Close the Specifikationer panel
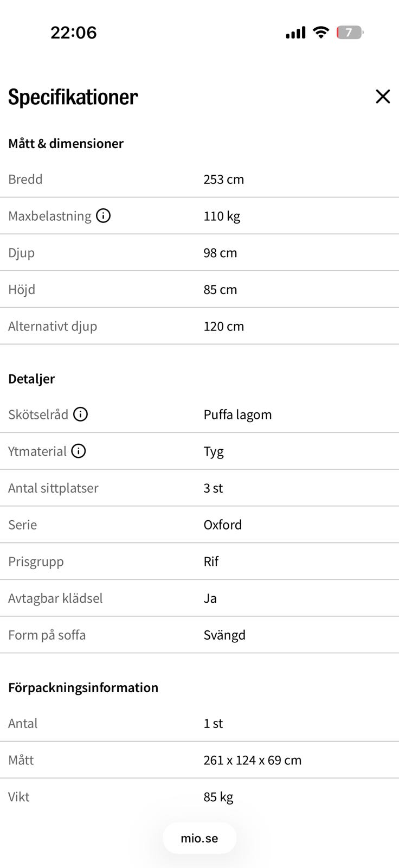 [383, 97]
